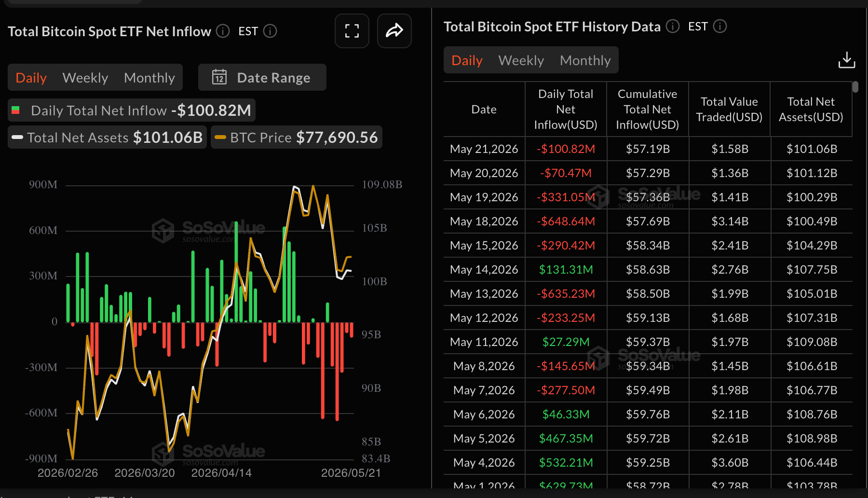The height and width of the screenshot is (498, 868).
Task: Click Cumulative Total Net Inflow column header
Action: [x=648, y=110]
